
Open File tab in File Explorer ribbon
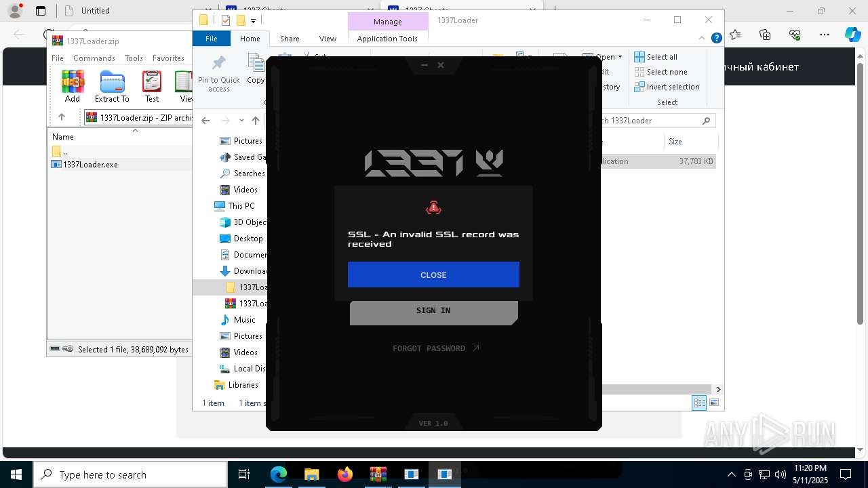tap(212, 39)
